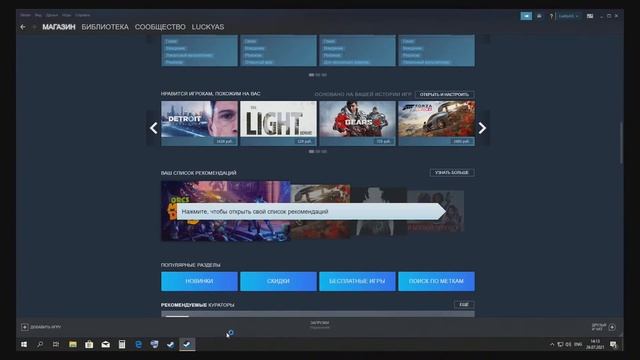
Task: Open the СООБЩЕСТВО tab
Action: click(160, 27)
